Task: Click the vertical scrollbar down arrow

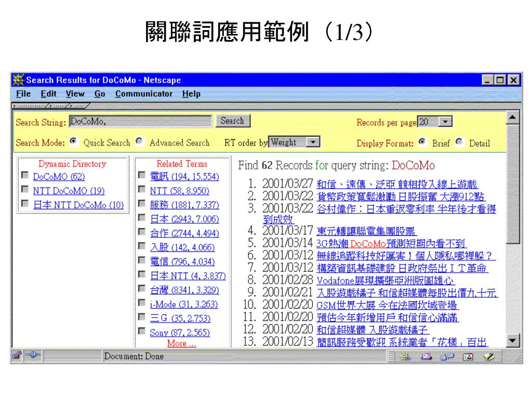Action: point(513,340)
